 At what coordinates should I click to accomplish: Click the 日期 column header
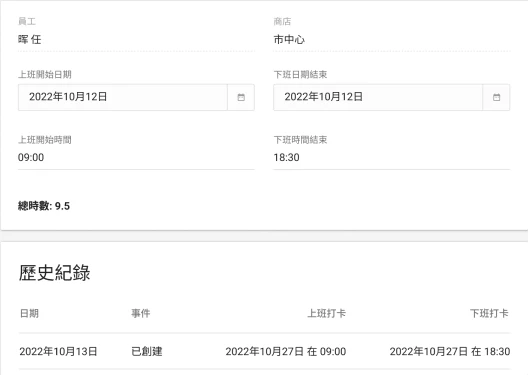(29, 313)
